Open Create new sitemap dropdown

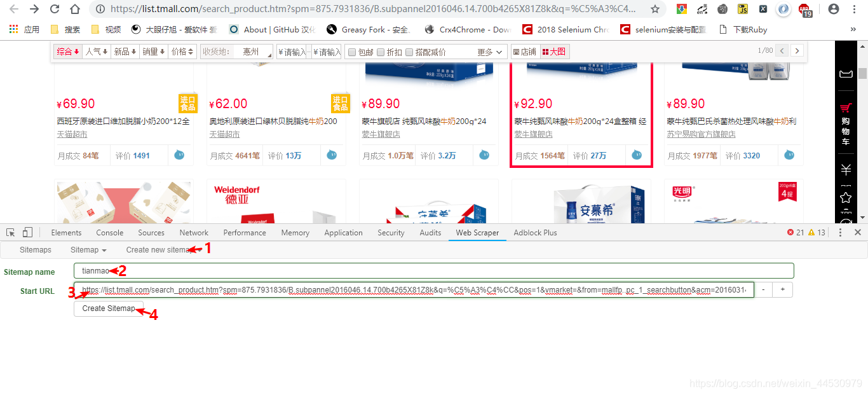pos(164,250)
